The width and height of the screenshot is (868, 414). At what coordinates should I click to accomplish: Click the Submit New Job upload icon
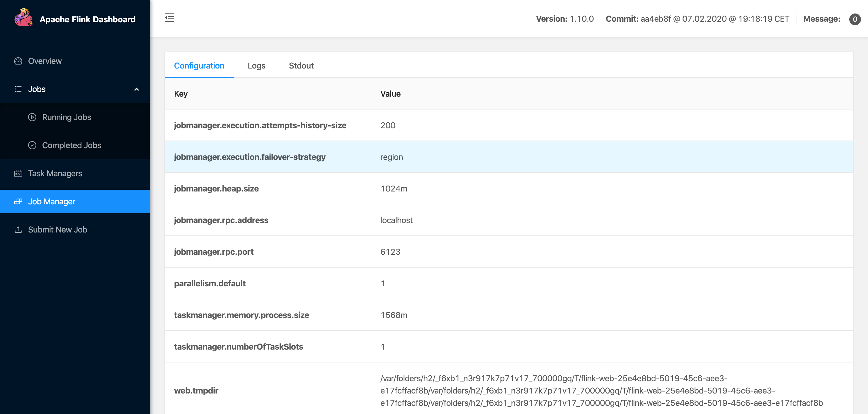(18, 230)
